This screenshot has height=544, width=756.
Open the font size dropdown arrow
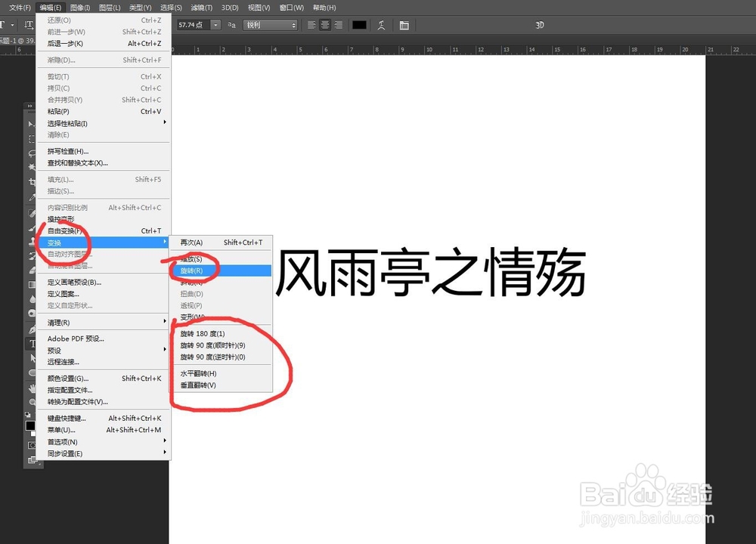click(x=216, y=25)
